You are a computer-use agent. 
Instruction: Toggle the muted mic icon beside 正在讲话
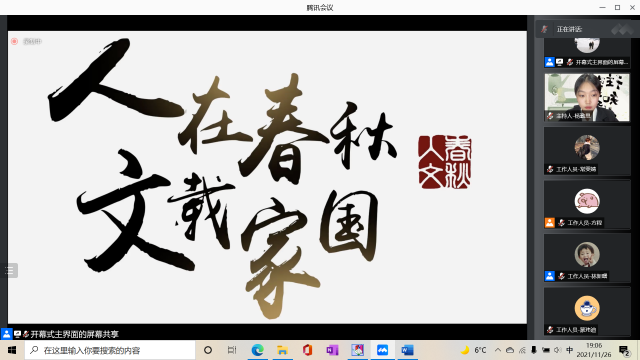click(544, 29)
